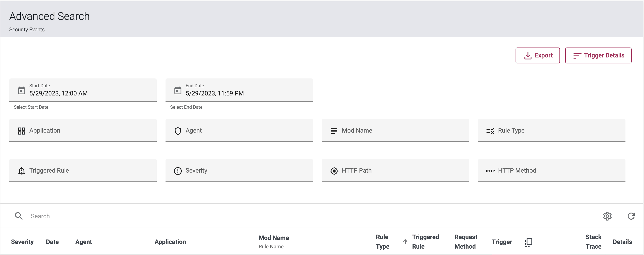Sort by Request Method column header
This screenshot has height=255, width=644.
coord(466,242)
